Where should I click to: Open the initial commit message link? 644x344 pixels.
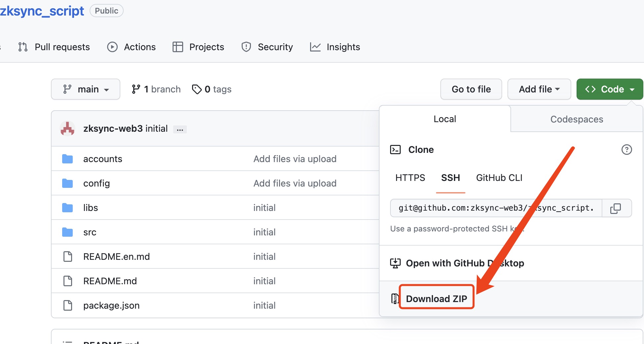coord(156,128)
